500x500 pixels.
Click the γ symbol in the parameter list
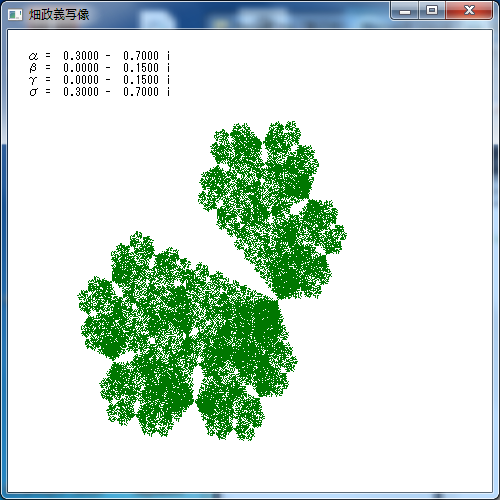pyautogui.click(x=33, y=80)
